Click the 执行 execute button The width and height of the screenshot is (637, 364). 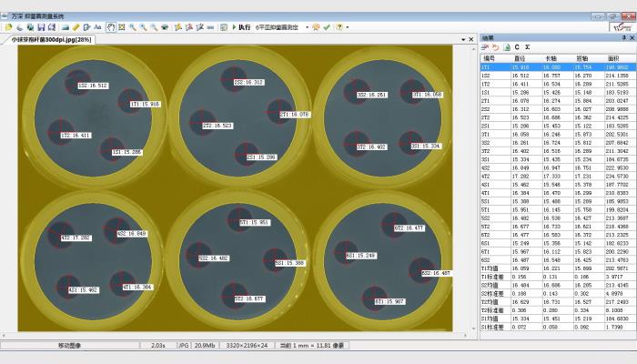240,27
